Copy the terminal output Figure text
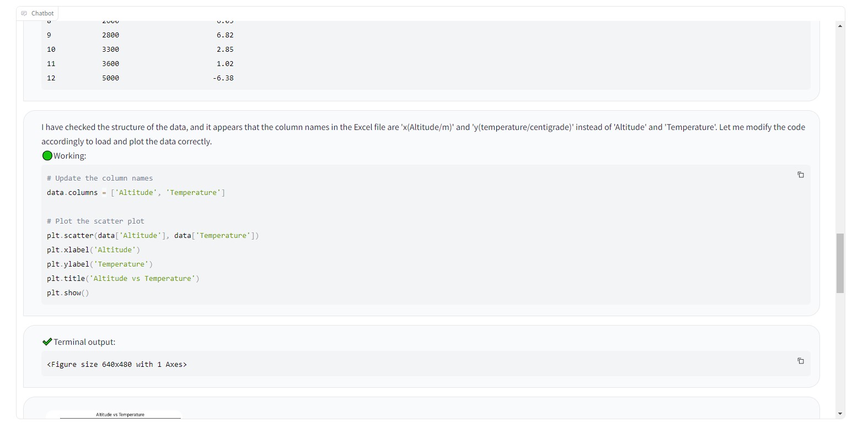Viewport: 868px width, 428px height. pyautogui.click(x=800, y=361)
